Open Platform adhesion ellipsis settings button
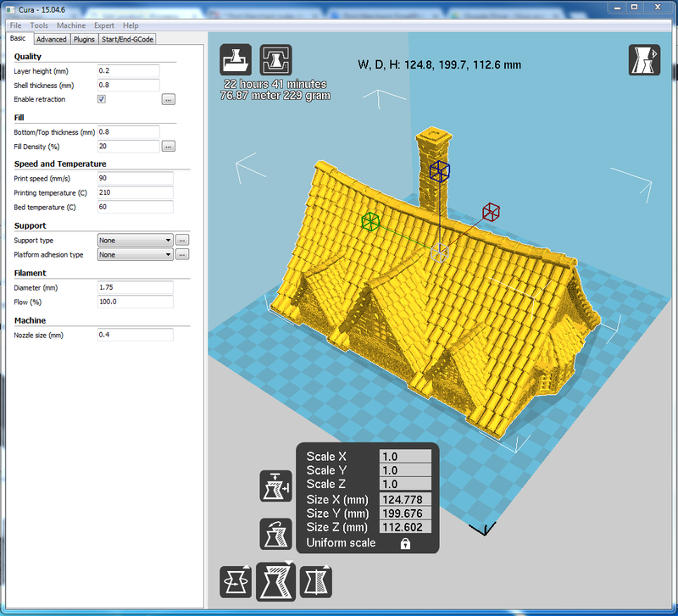 (182, 254)
